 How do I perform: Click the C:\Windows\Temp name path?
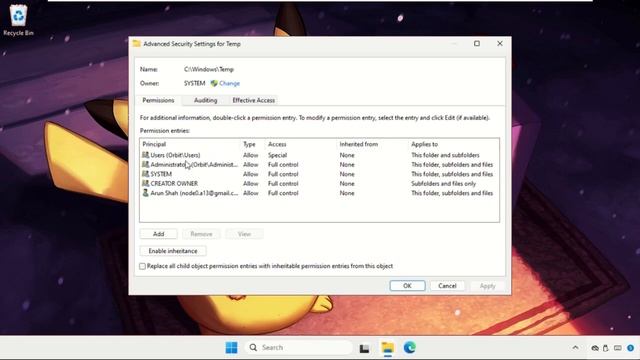tap(209, 69)
